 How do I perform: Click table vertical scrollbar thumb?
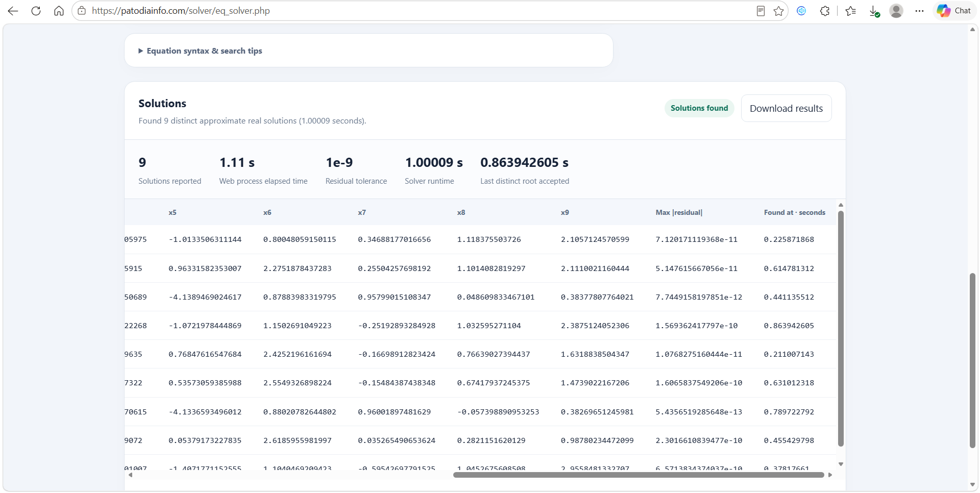click(x=841, y=329)
